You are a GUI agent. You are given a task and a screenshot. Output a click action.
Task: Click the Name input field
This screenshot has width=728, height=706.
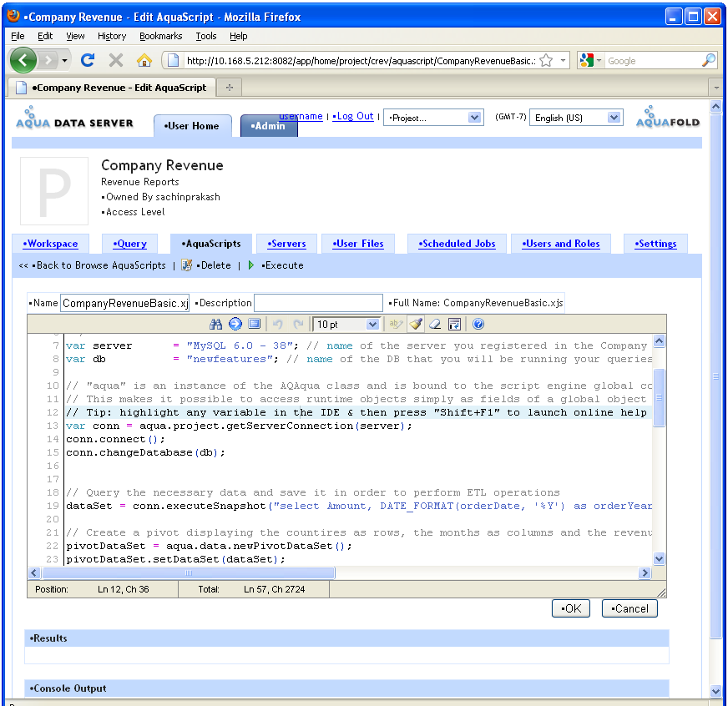tap(125, 303)
